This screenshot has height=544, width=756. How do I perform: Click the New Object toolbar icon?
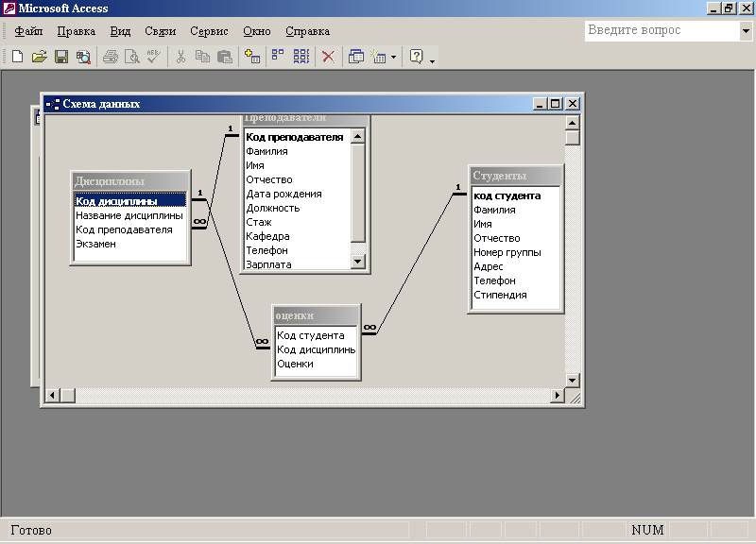click(x=379, y=57)
